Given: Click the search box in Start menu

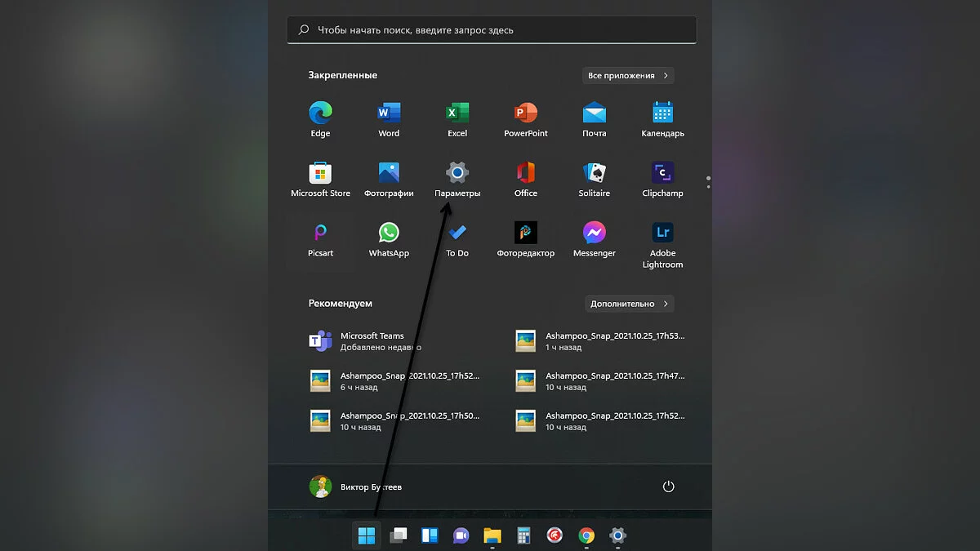Looking at the screenshot, I should [492, 30].
